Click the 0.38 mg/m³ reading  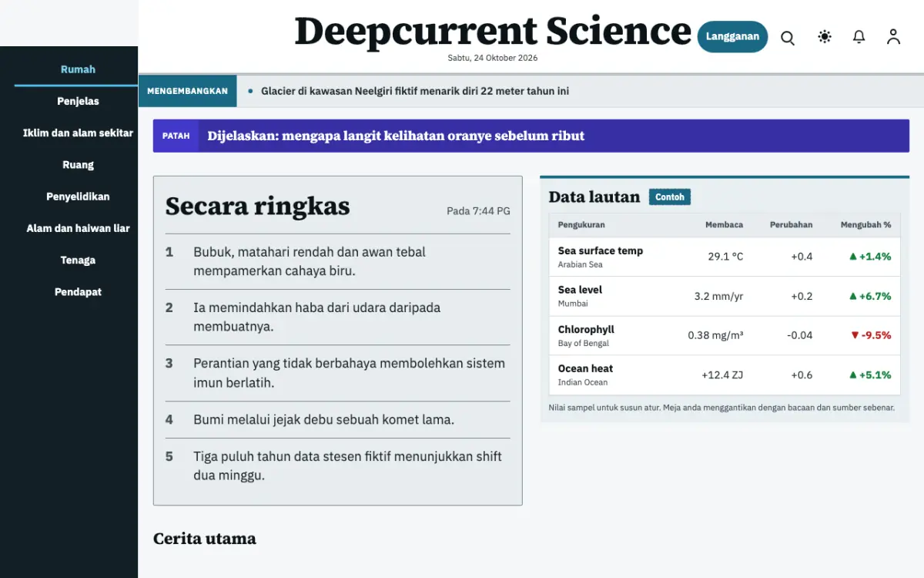pos(715,335)
